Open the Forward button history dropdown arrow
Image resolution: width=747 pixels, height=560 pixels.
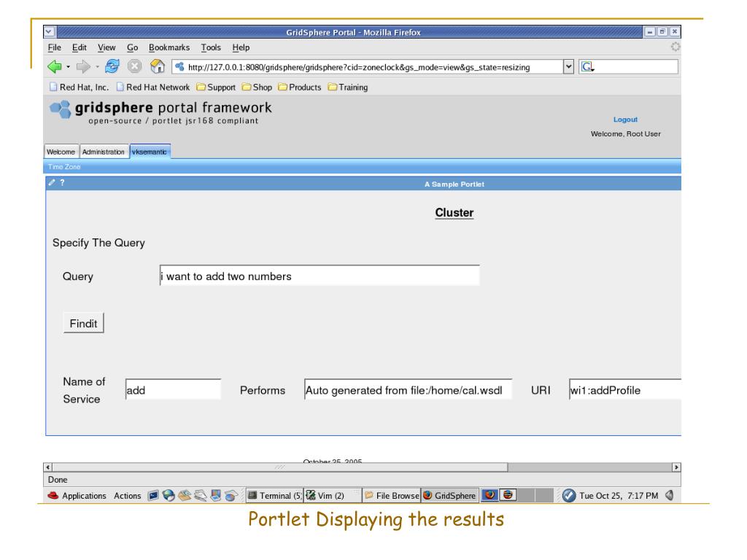97,66
